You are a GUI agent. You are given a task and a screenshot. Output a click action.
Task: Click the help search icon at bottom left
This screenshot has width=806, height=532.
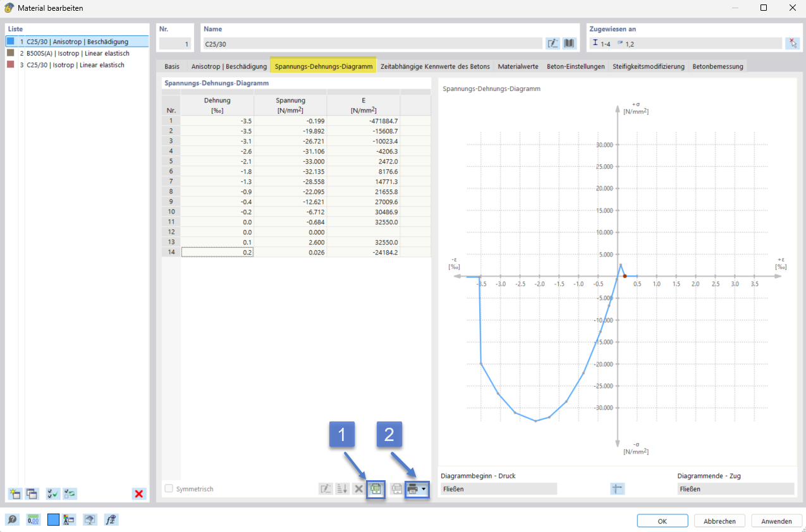pos(12,519)
